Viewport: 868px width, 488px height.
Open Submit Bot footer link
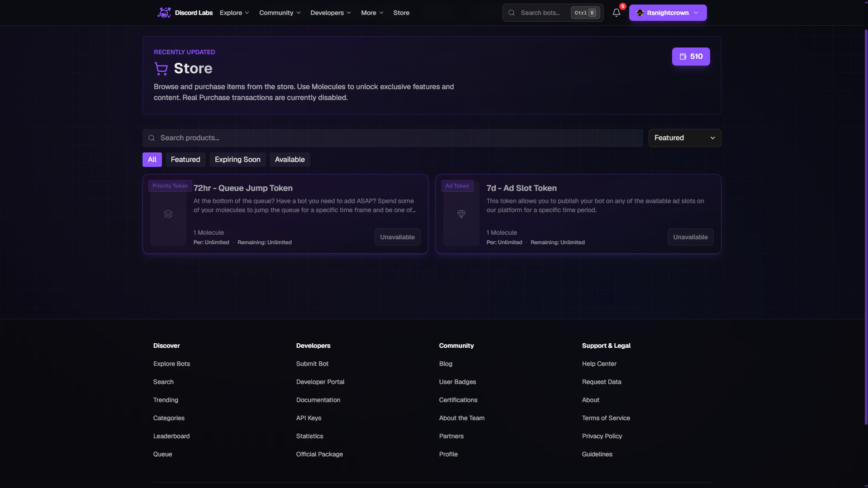[312, 364]
